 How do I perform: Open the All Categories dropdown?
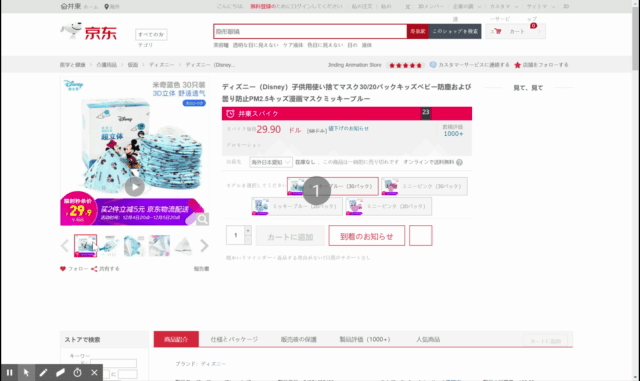151,35
